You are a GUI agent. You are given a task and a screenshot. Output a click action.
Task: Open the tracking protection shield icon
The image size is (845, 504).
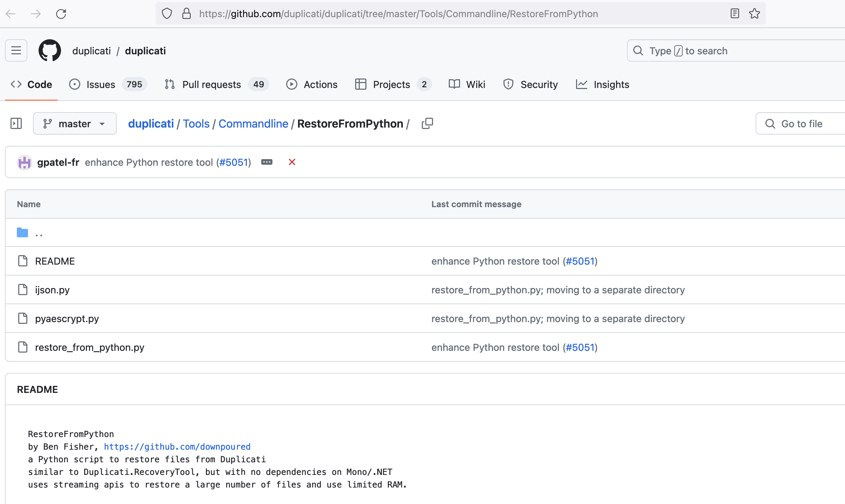[x=167, y=14]
